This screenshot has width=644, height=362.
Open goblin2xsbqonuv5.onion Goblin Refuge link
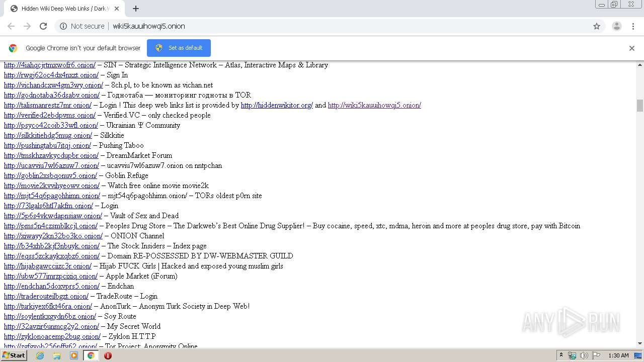tap(50, 175)
